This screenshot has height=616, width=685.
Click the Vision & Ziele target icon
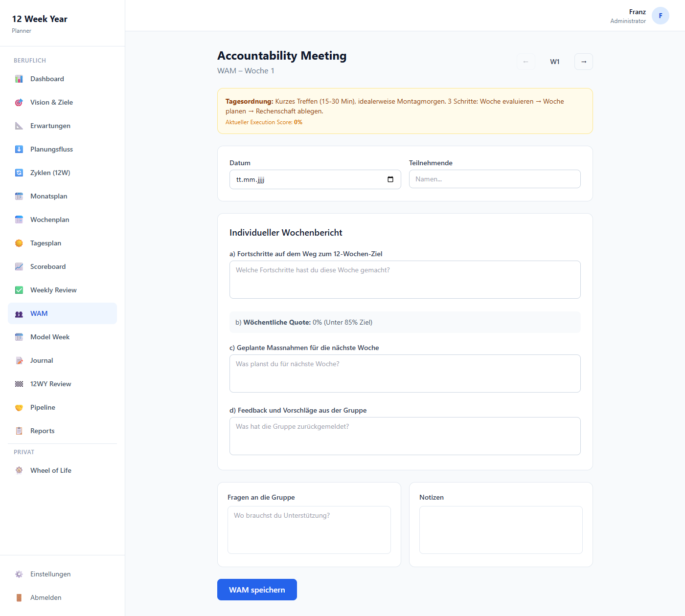click(x=19, y=102)
